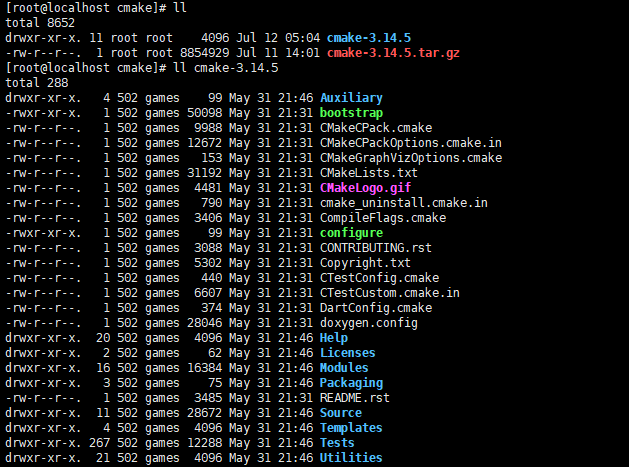Select the 'Jul 12 05:04' timestamp
This screenshot has height=467, width=629.
coord(278,38)
